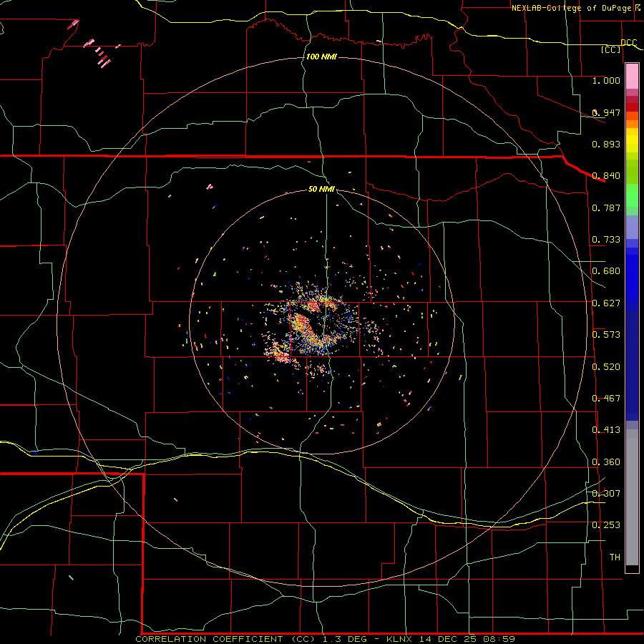Click the 0.893 legend value
This screenshot has height=644, width=644.
606,144
